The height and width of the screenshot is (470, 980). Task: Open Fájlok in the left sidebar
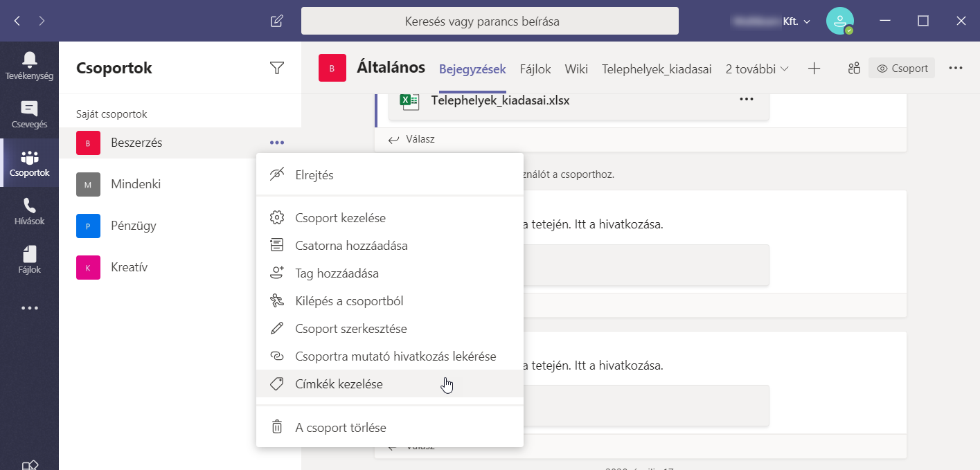point(29,260)
